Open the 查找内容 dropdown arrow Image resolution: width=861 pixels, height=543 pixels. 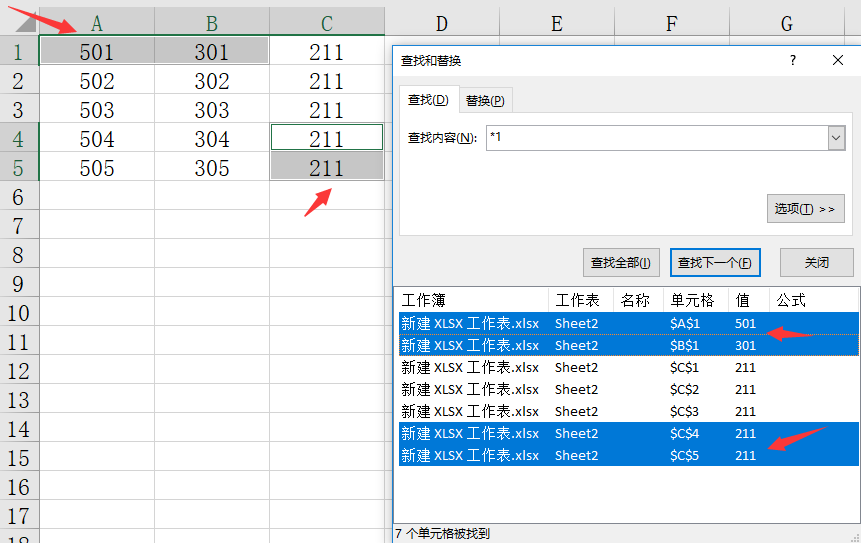tap(837, 138)
